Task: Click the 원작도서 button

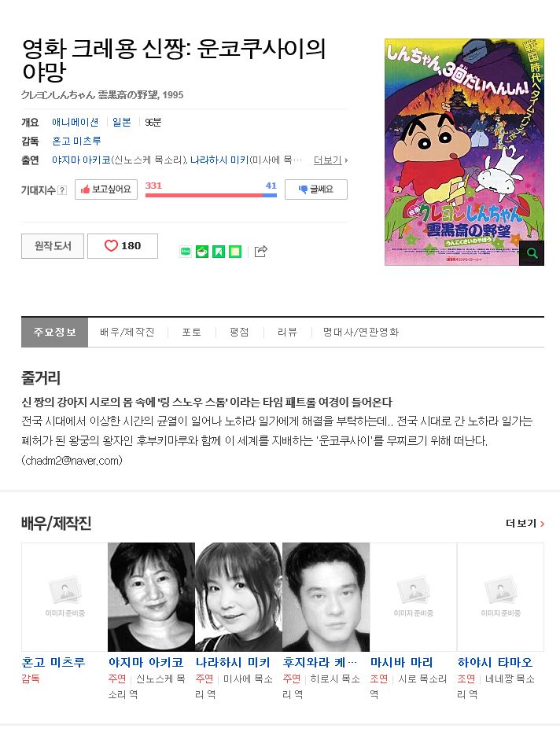Action: click(53, 245)
